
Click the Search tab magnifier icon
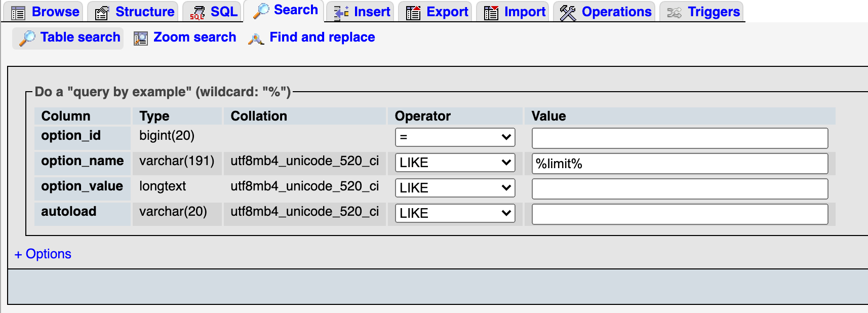point(261,11)
